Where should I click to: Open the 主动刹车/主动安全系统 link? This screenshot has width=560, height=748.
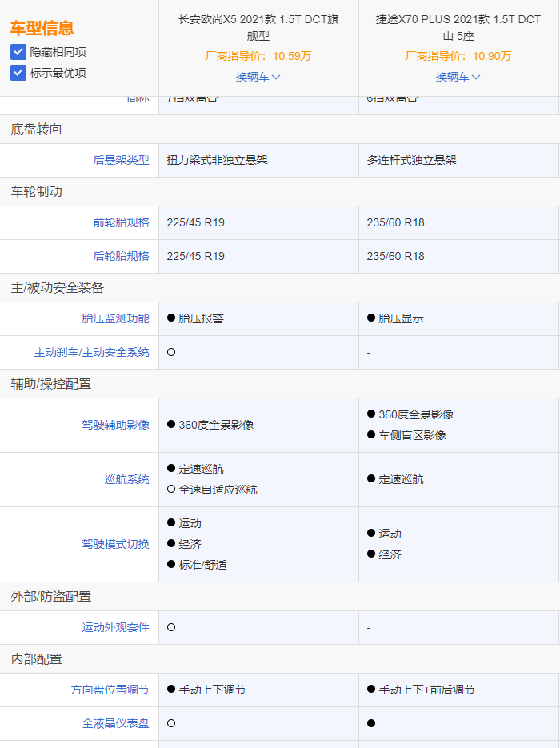pos(91,353)
